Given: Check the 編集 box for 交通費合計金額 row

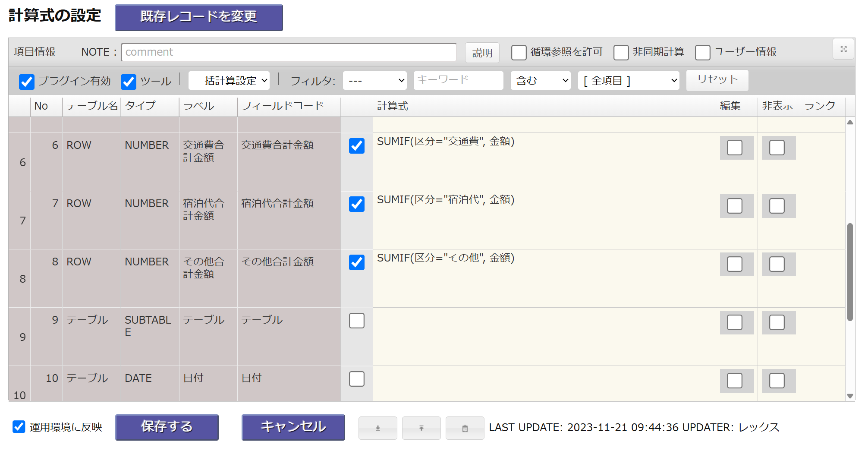Looking at the screenshot, I should (734, 148).
